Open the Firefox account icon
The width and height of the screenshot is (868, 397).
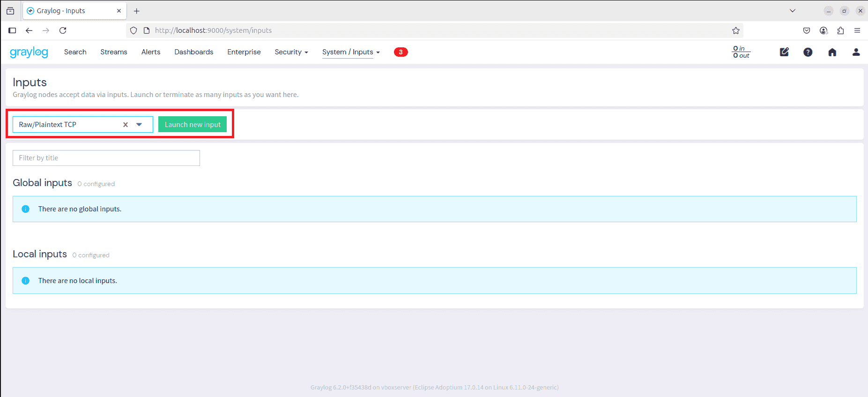(823, 30)
